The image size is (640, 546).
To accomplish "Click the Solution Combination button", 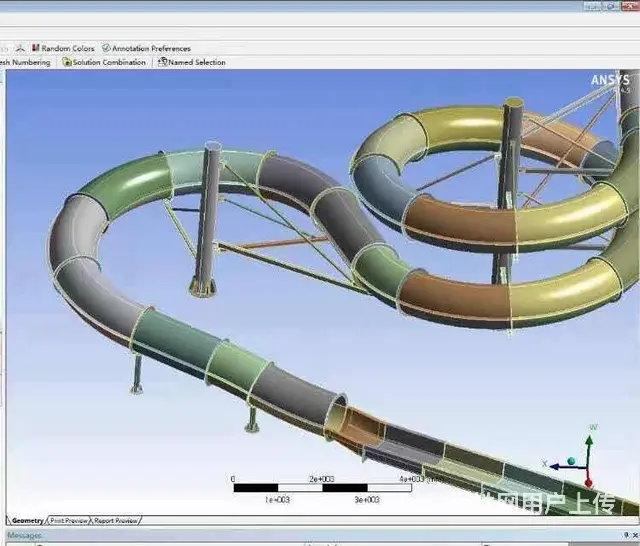I will (x=104, y=62).
